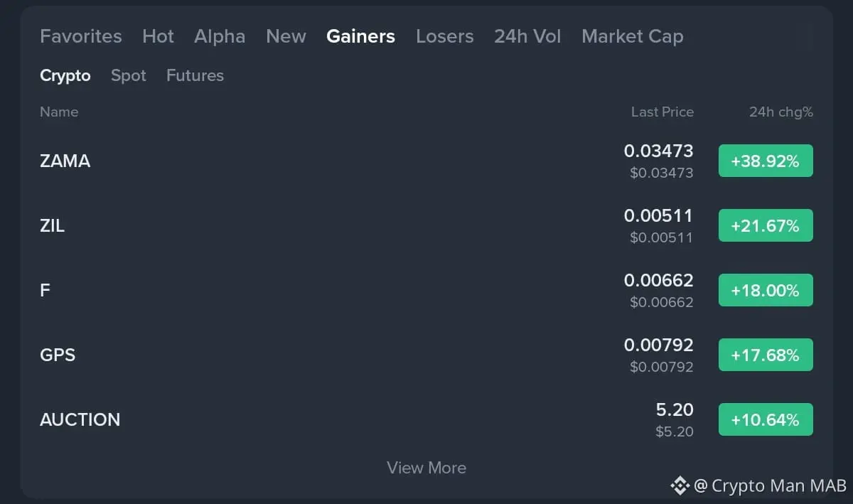Click AUCTION's +10.64% change badge

pyautogui.click(x=766, y=419)
